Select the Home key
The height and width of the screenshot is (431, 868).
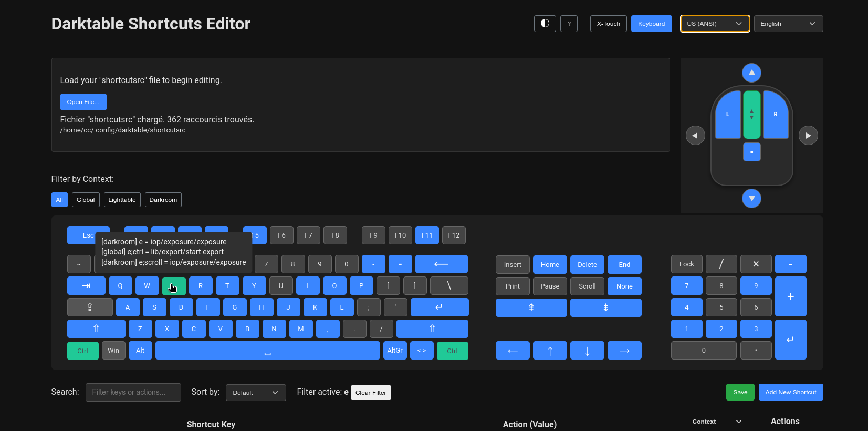(550, 265)
